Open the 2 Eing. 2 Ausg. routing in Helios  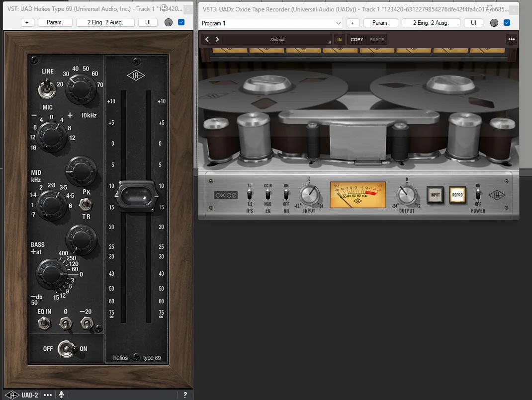click(105, 22)
